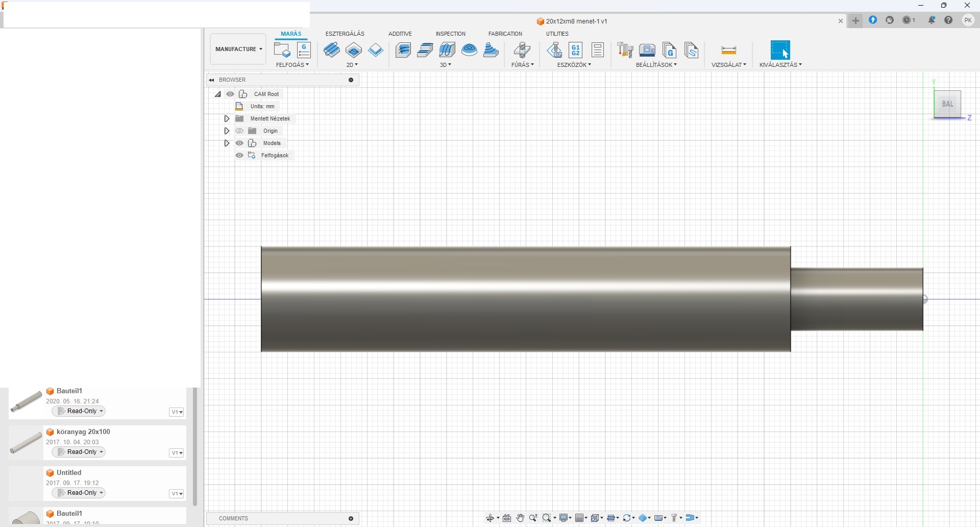This screenshot has height=527, width=980.
Task: Switch to the UTILITIES tab
Action: point(557,34)
